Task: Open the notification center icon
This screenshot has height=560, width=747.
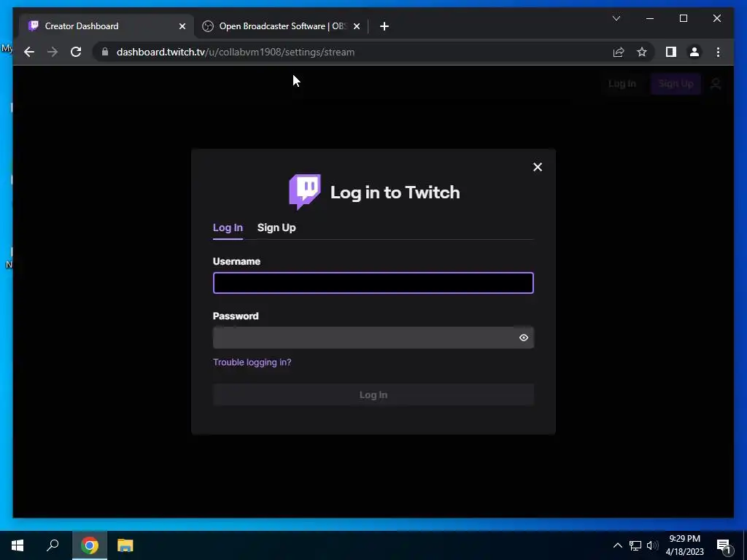Action: tap(724, 545)
